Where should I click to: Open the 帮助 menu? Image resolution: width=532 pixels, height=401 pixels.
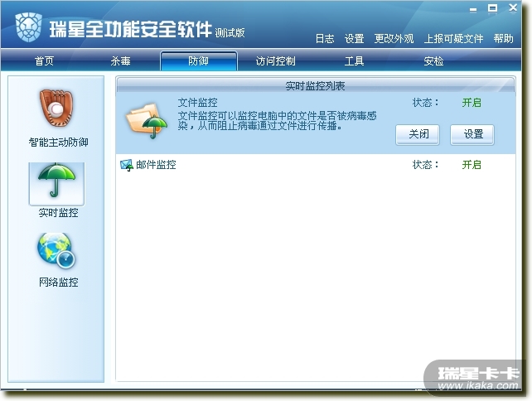click(x=504, y=39)
